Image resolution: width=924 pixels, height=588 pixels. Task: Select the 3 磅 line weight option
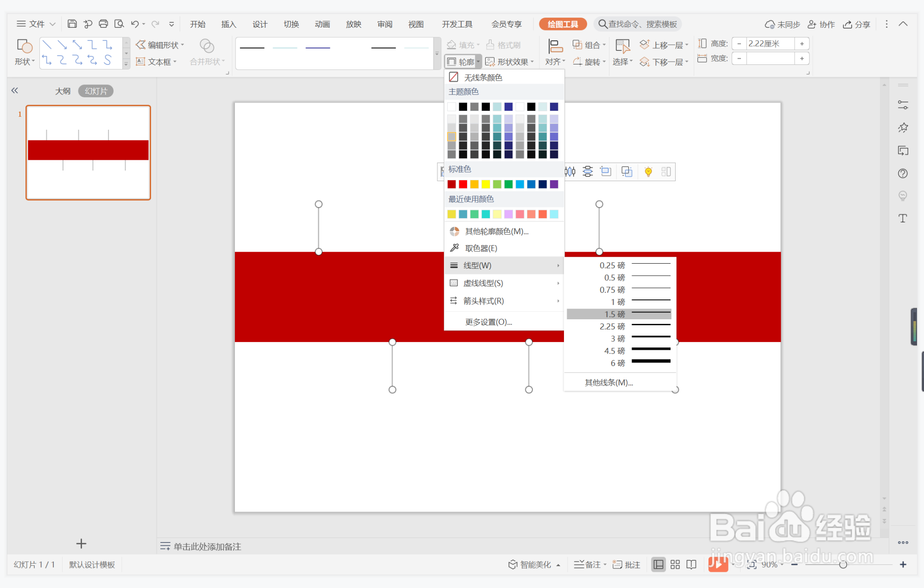619,339
